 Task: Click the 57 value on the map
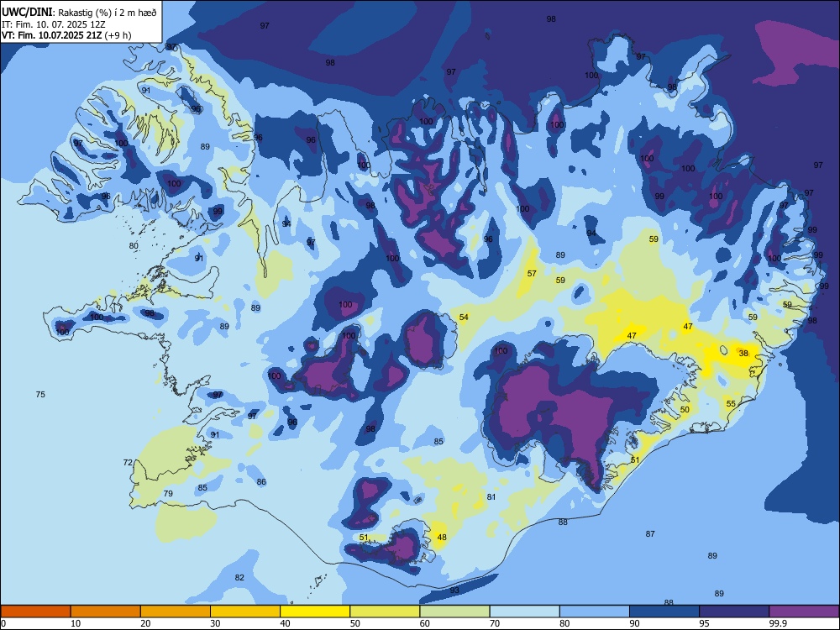click(532, 273)
